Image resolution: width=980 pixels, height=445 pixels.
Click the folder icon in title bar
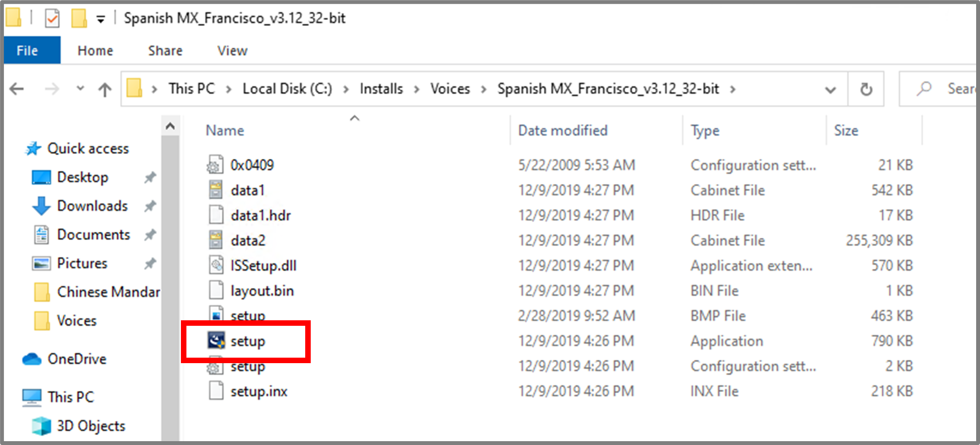click(x=14, y=18)
